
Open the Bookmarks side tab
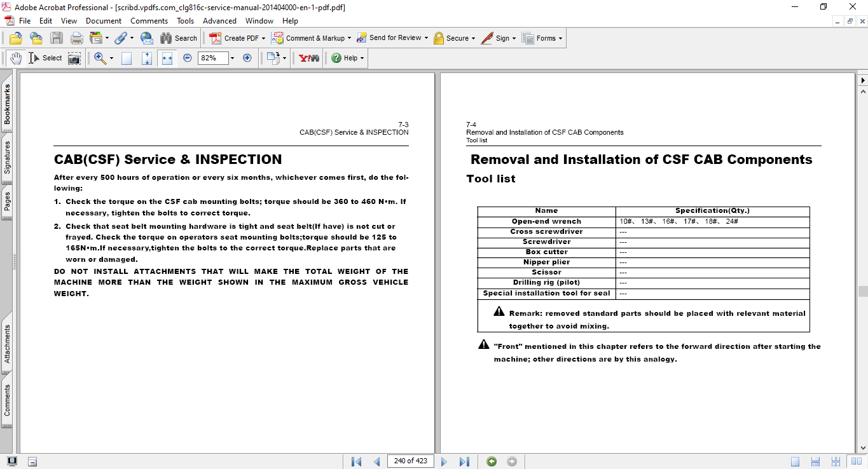tap(7, 105)
